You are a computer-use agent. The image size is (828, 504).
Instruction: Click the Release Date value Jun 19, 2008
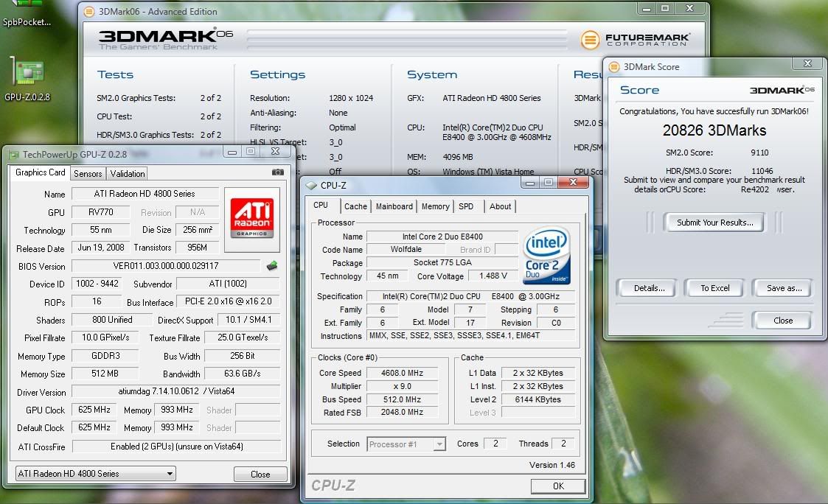click(100, 248)
